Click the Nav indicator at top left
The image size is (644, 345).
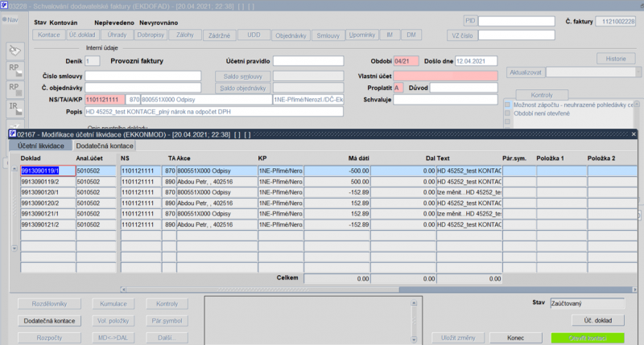tap(10, 20)
